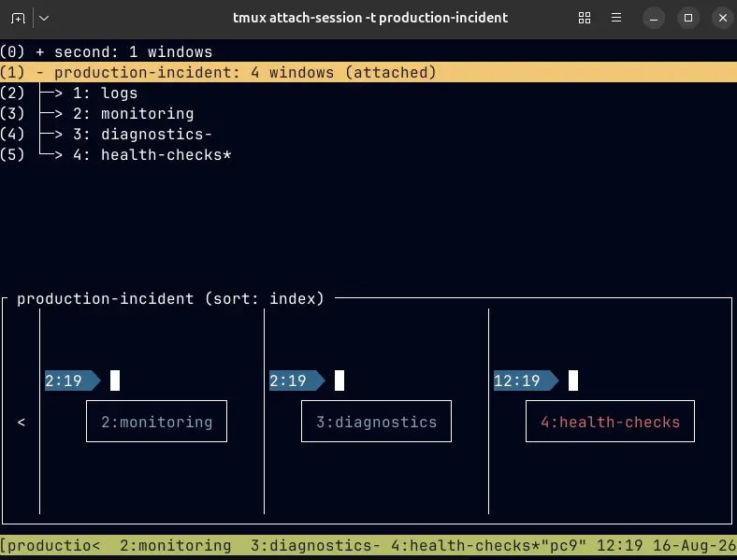Click the '3:diagnostics' preview box label
This screenshot has width=737, height=560.
[x=377, y=422]
